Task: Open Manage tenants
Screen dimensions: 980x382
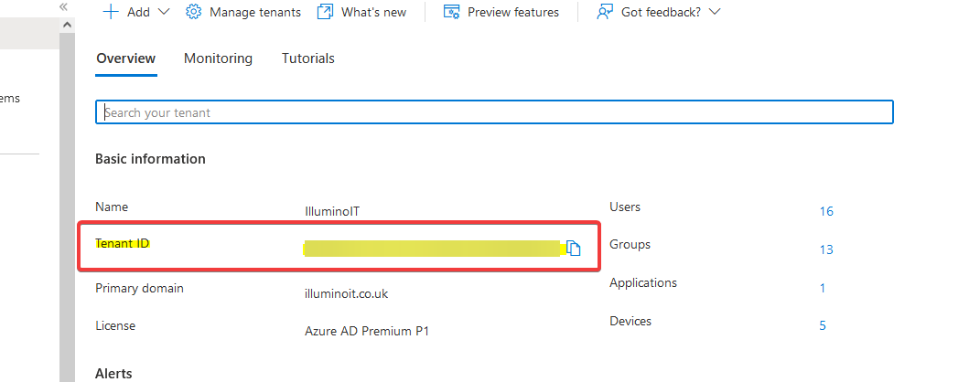Action: (x=255, y=12)
